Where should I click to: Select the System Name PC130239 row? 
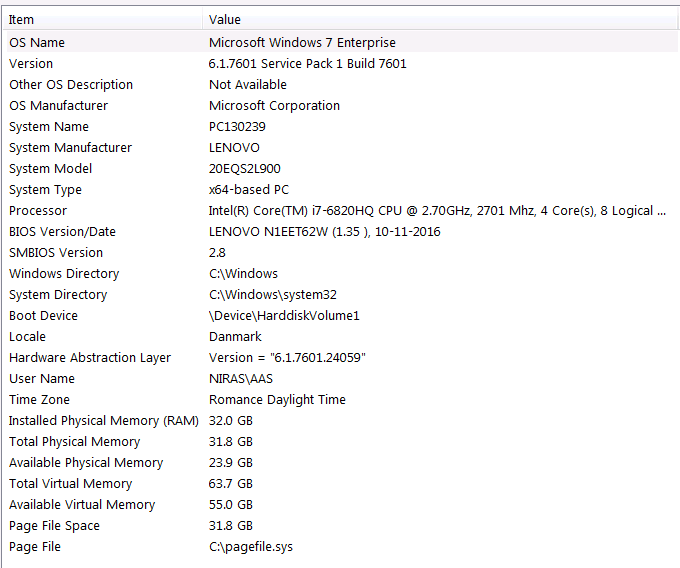tap(342, 127)
